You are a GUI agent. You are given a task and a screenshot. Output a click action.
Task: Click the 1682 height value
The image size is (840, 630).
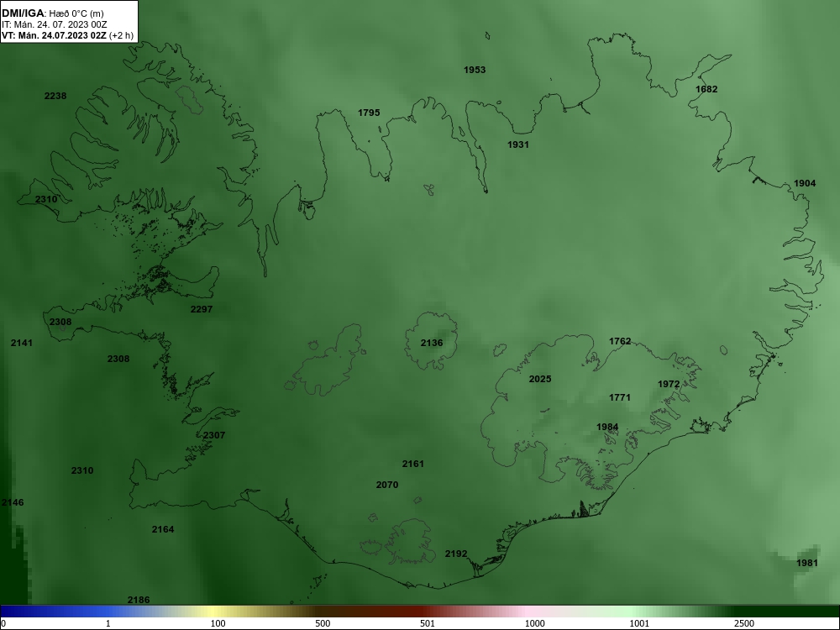[x=706, y=89]
